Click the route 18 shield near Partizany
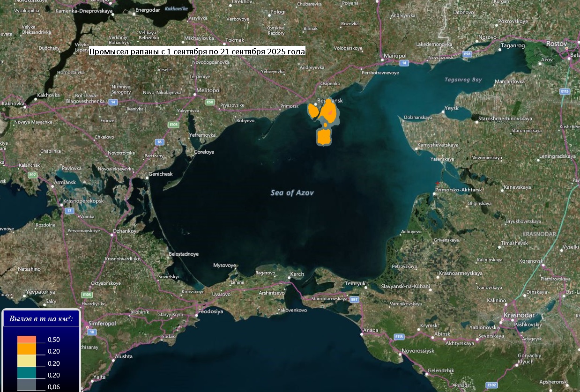This screenshot has width=580, height=392. click(x=160, y=142)
